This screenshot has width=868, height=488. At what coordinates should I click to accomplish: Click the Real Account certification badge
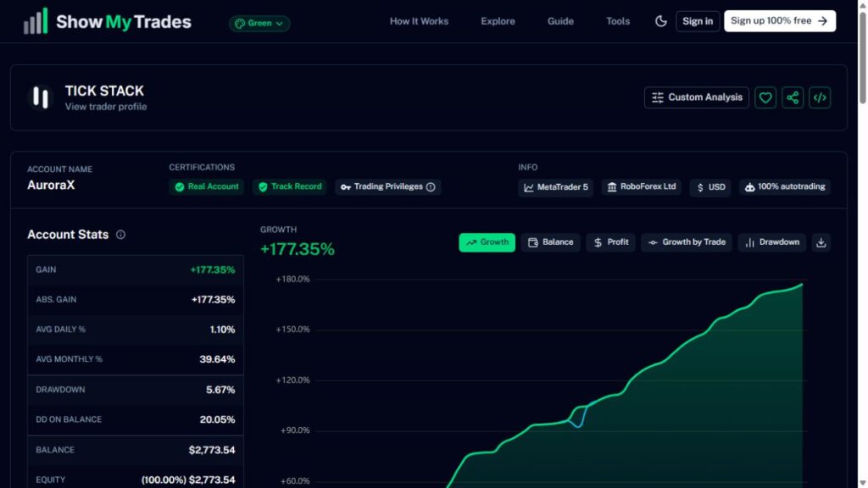point(207,187)
